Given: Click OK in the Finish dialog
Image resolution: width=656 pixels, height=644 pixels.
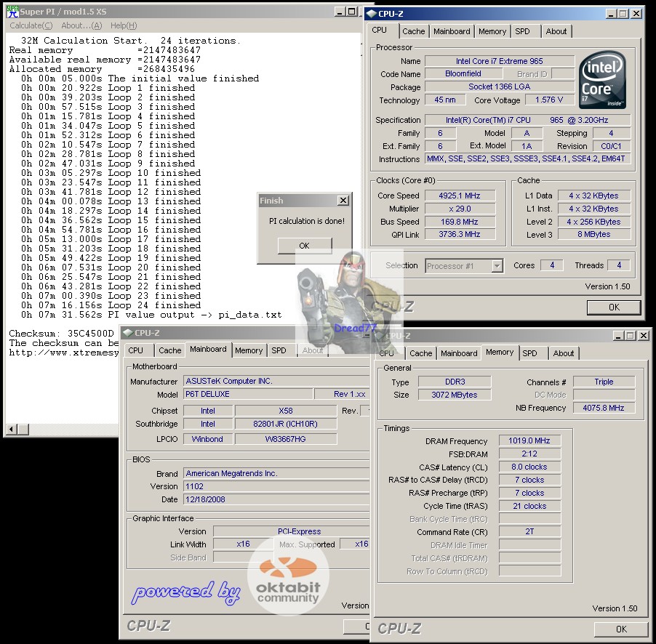Looking at the screenshot, I should tap(305, 246).
